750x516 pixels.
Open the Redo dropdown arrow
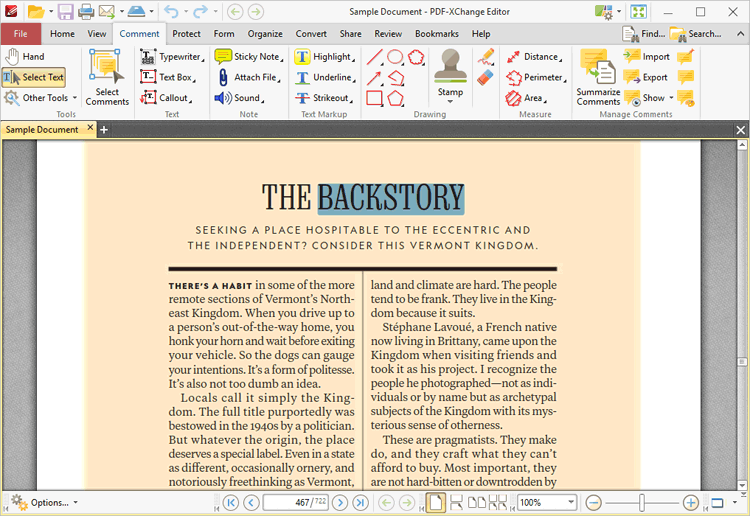click(x=215, y=11)
